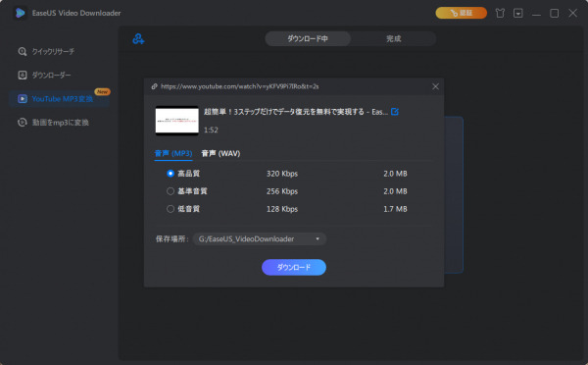Select the 音声 (WAV) format tab

pyautogui.click(x=220, y=154)
